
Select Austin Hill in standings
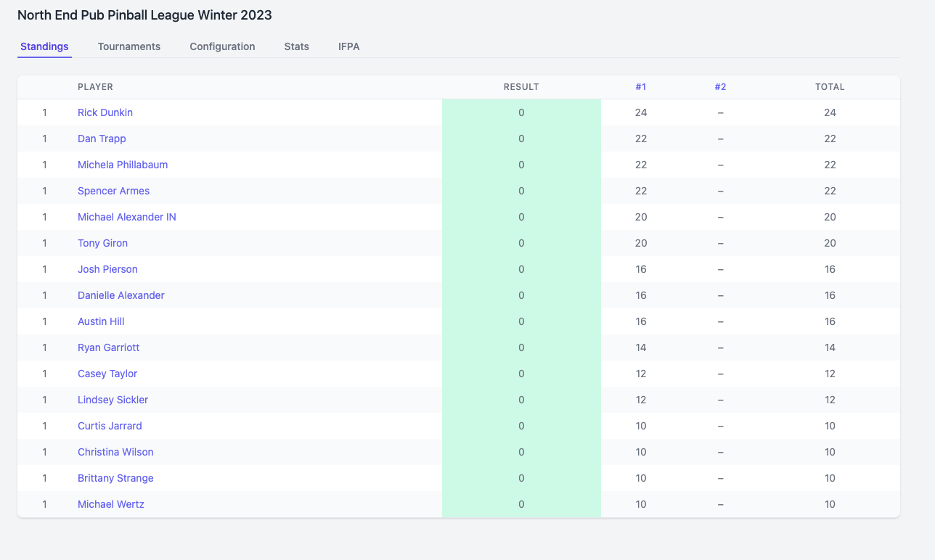pyautogui.click(x=101, y=321)
